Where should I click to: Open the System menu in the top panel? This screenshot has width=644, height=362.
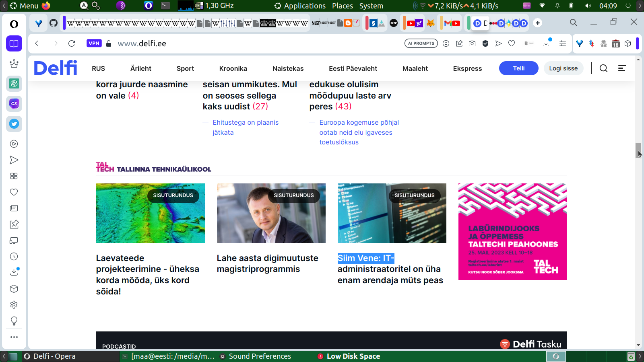pyautogui.click(x=371, y=6)
